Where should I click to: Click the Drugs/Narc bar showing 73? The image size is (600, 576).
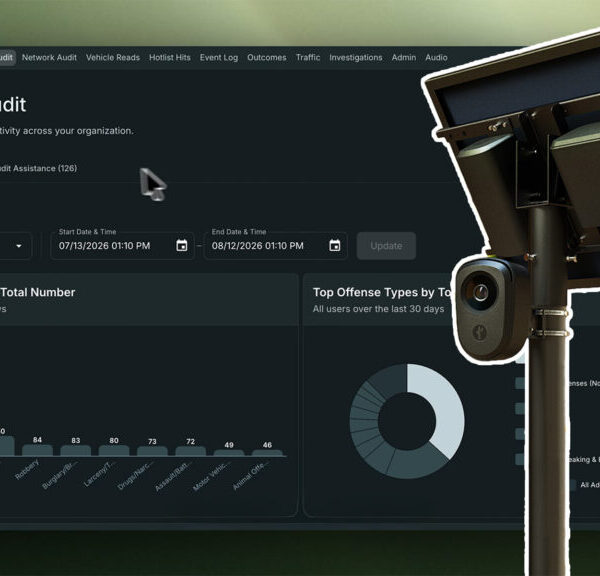point(152,451)
